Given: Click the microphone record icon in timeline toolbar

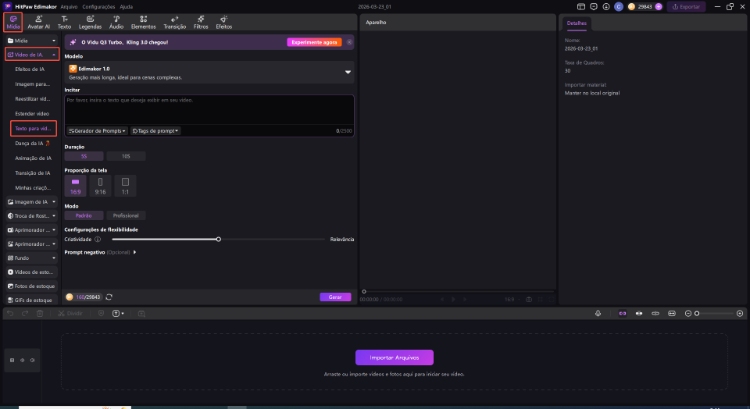Looking at the screenshot, I should 598,313.
